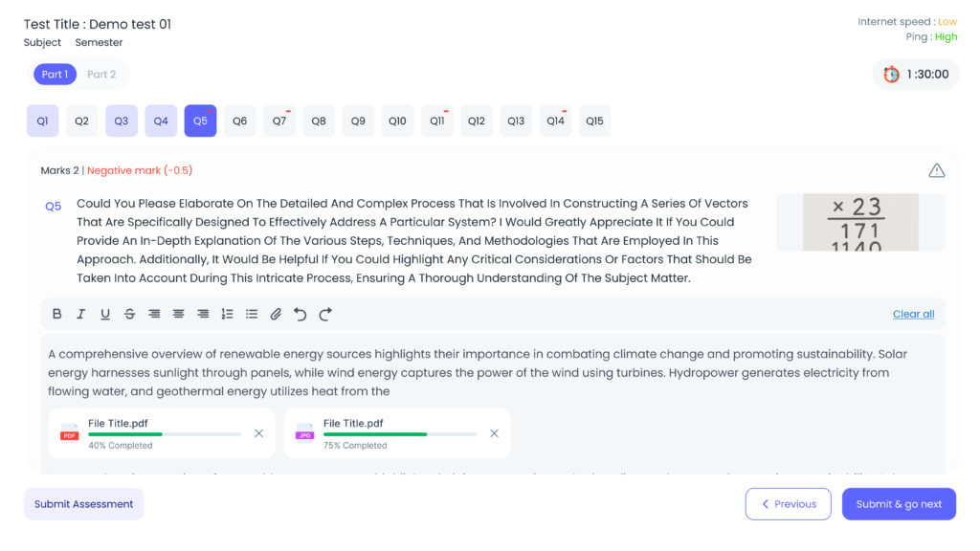Apply strikethrough formatting
The image size is (980, 551).
pos(129,314)
